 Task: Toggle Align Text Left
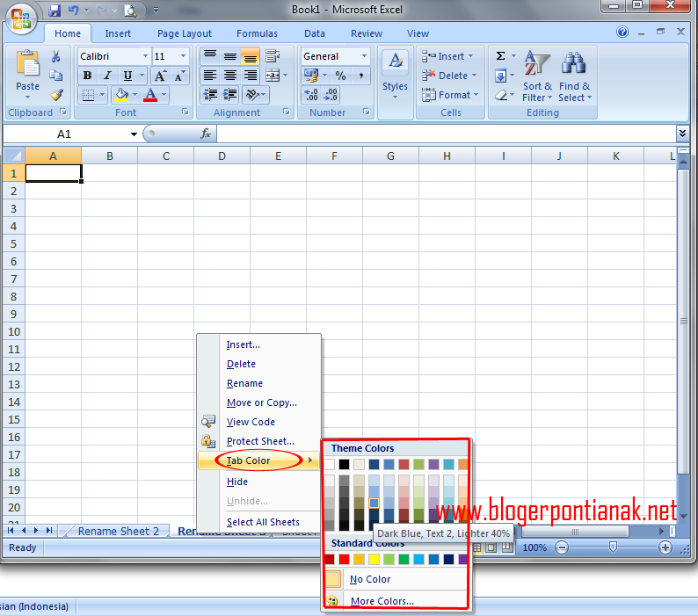click(210, 76)
